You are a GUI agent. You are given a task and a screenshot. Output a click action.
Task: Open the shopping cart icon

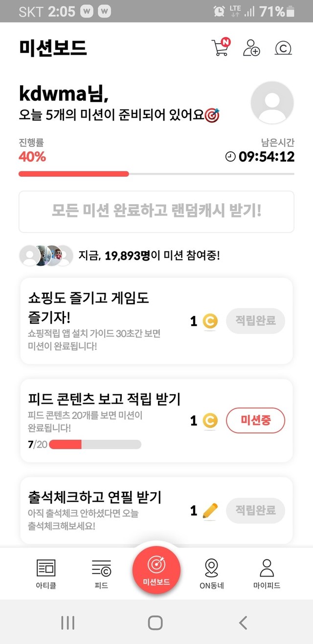point(221,48)
